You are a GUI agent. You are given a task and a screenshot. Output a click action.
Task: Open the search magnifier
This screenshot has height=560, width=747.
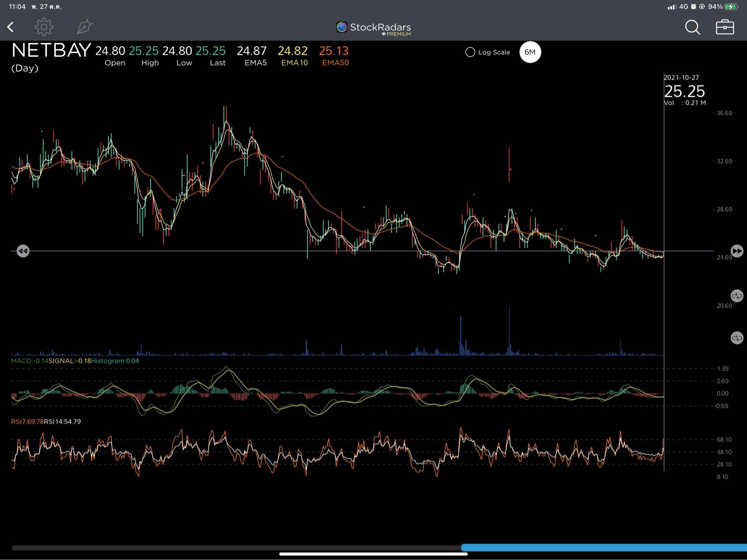tap(692, 27)
